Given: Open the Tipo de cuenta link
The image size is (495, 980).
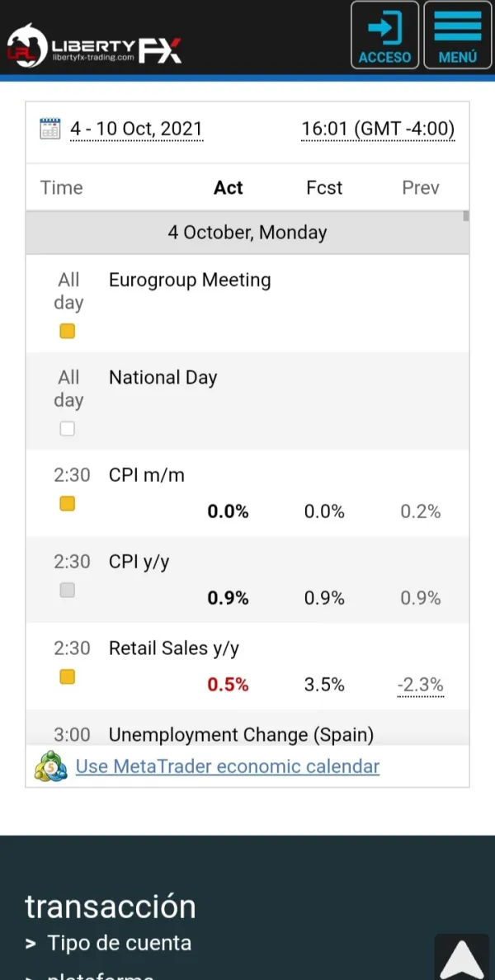Looking at the screenshot, I should (x=119, y=943).
